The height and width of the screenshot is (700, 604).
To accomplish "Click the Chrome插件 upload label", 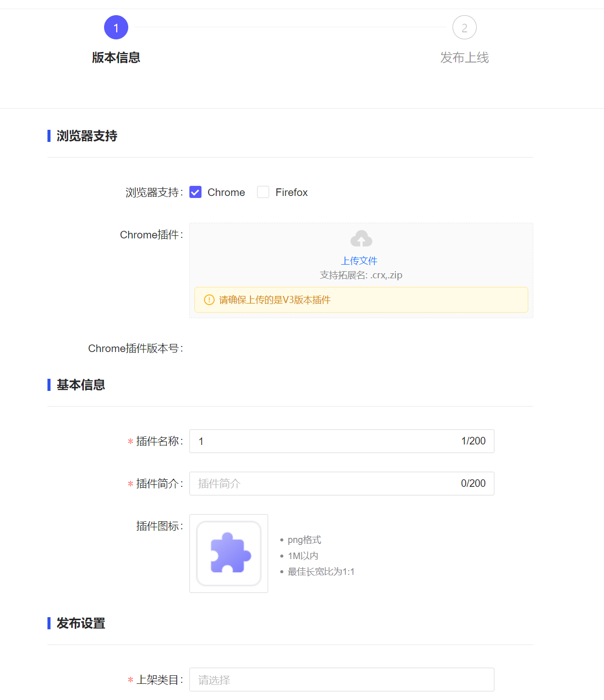I will (x=152, y=235).
